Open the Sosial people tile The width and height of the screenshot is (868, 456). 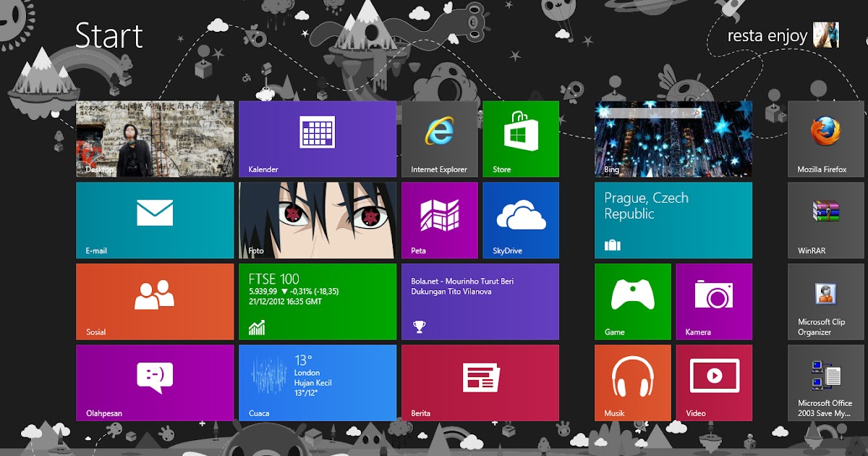(x=155, y=302)
